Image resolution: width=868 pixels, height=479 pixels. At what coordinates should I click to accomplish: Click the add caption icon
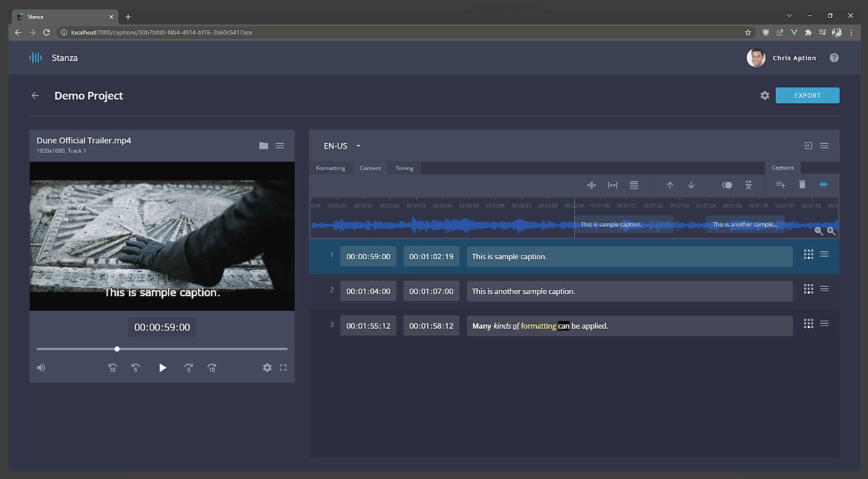point(780,185)
